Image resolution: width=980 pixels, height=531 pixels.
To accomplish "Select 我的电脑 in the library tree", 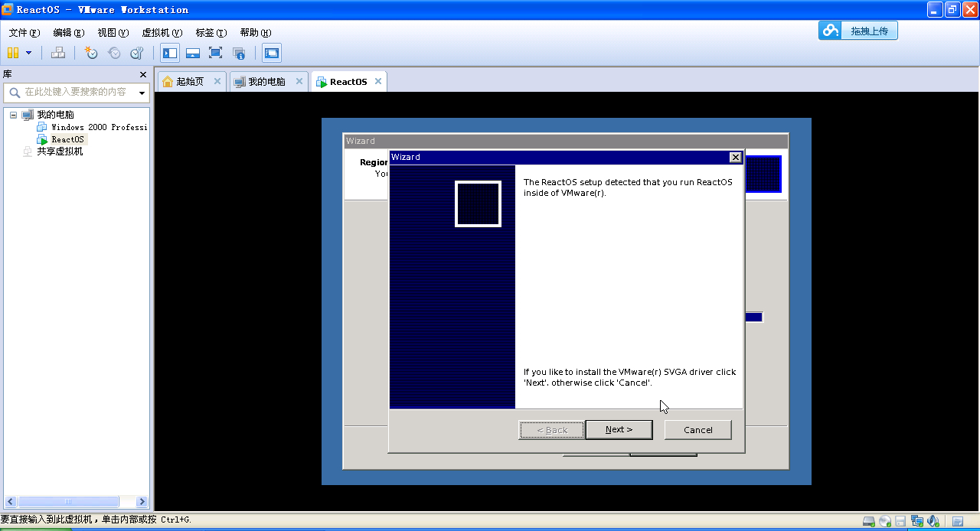I will [55, 115].
